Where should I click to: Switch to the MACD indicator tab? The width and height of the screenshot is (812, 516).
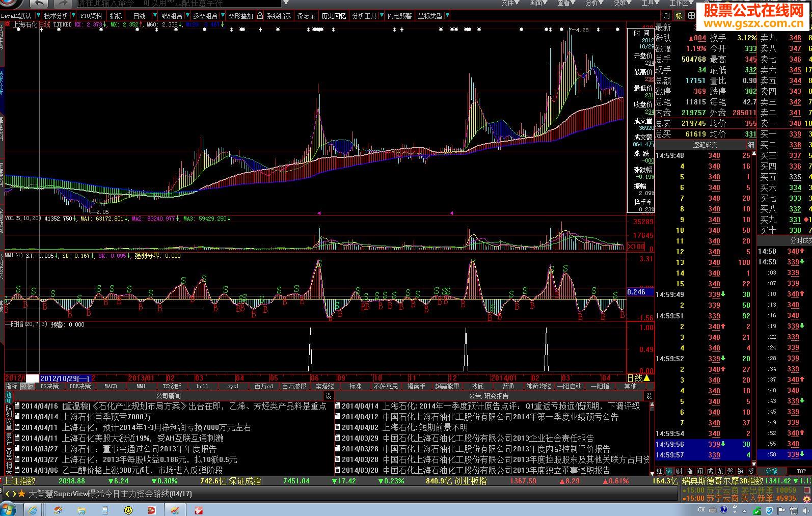[111, 386]
